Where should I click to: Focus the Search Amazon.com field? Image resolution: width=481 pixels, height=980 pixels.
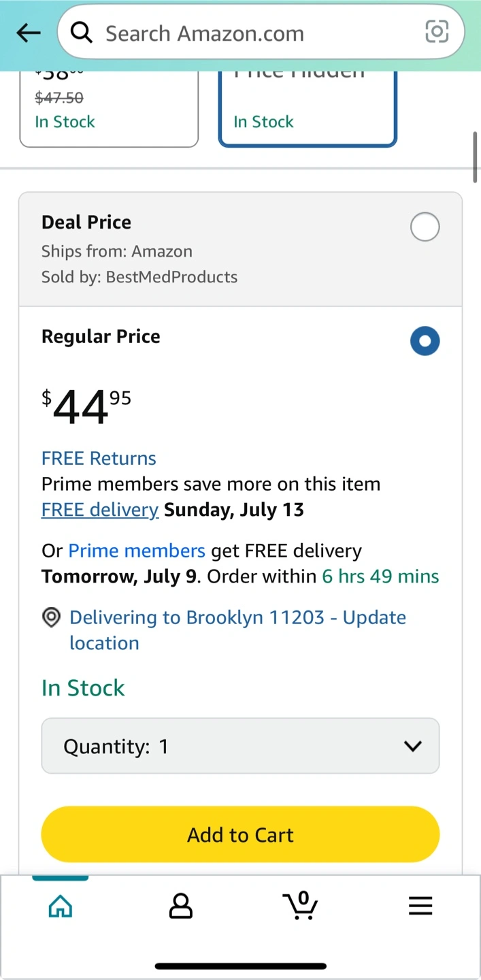[x=261, y=32]
